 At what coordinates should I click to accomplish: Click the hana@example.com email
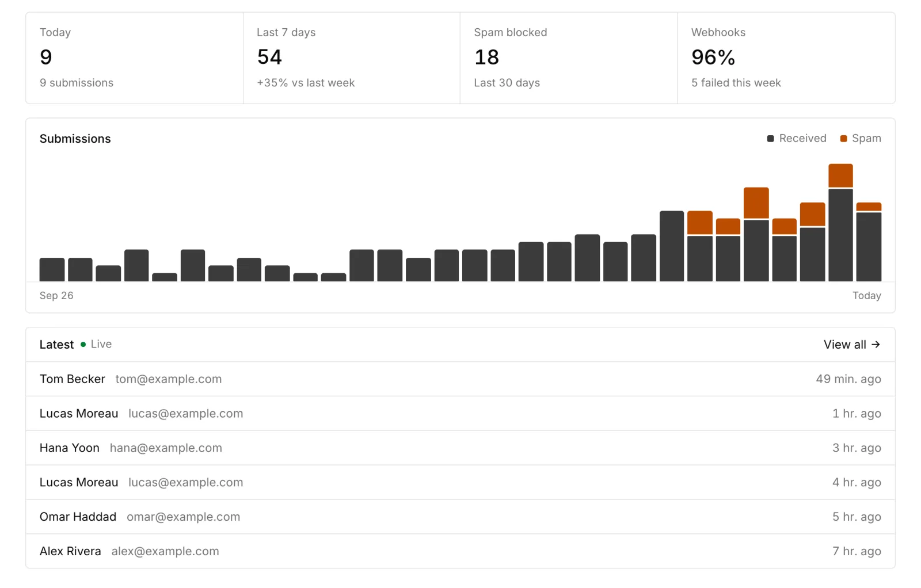166,448
